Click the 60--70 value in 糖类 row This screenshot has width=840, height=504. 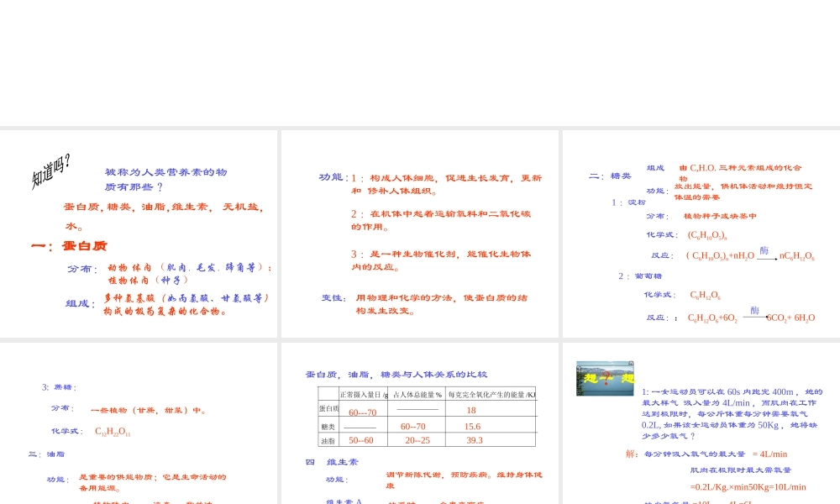click(412, 427)
